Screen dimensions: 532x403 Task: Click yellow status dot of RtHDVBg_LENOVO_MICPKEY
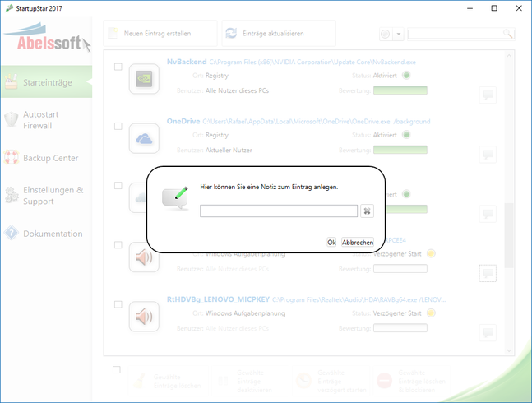(431, 313)
